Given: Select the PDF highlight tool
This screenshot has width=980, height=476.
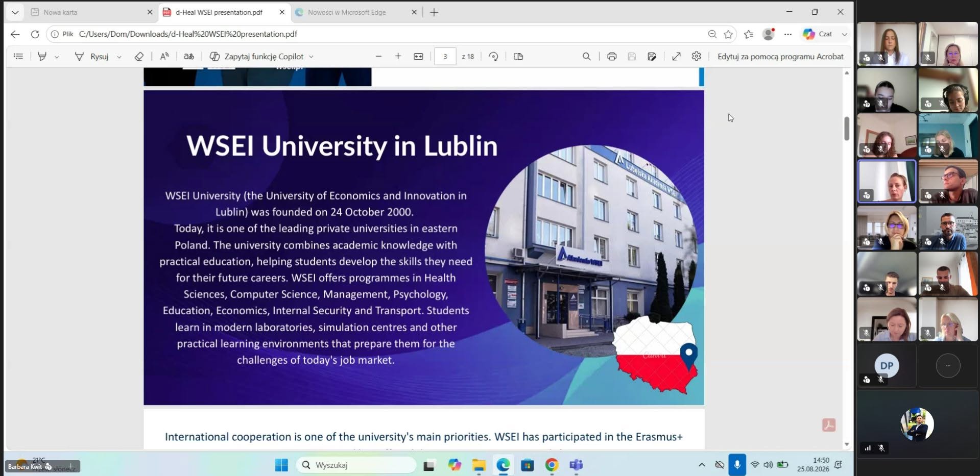Looking at the screenshot, I should [42, 57].
